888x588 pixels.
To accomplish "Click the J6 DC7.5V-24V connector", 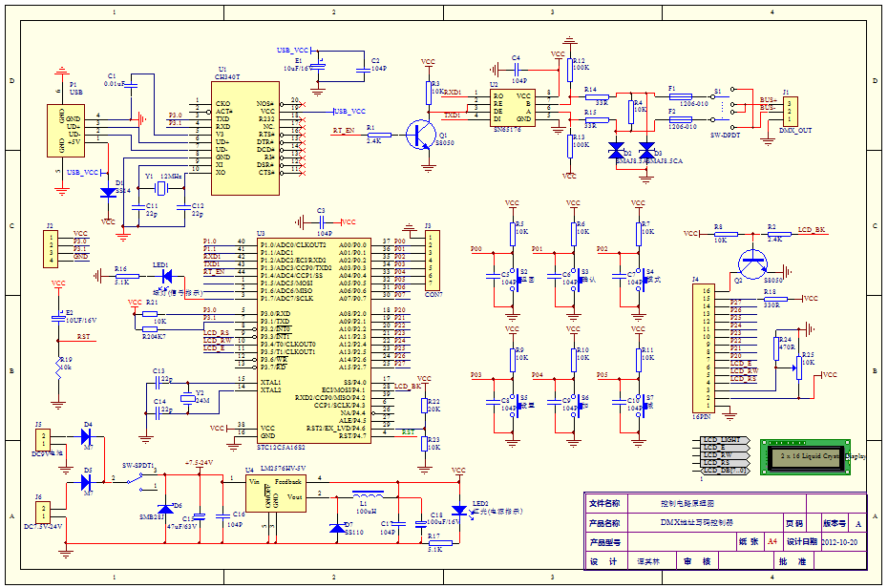I will click(x=42, y=513).
